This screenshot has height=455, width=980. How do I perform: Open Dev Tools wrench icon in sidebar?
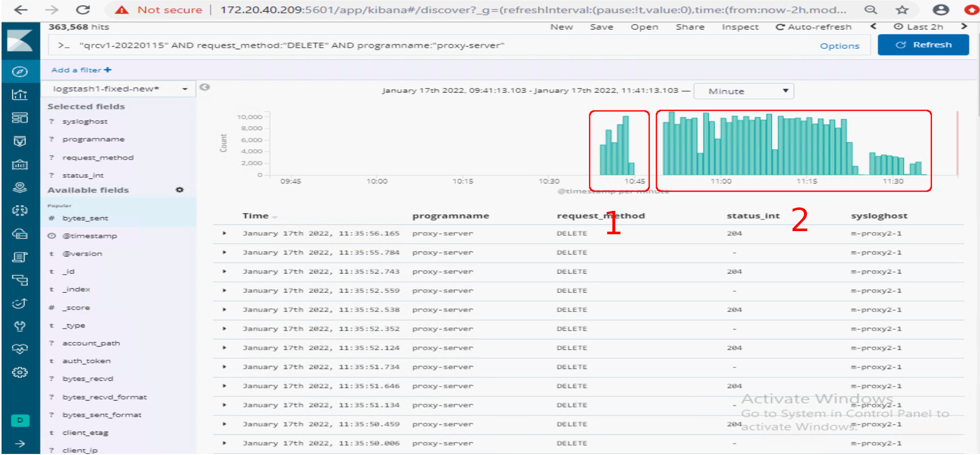(x=20, y=326)
